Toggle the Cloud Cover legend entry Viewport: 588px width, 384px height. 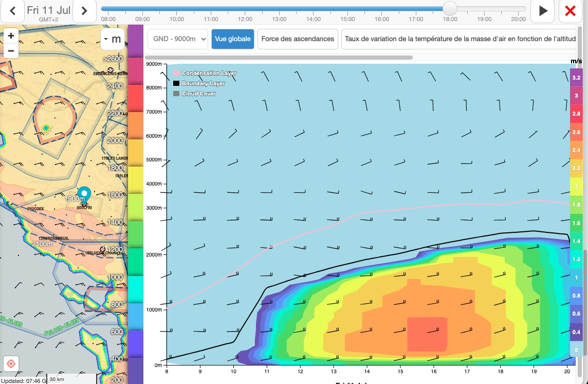pos(194,94)
